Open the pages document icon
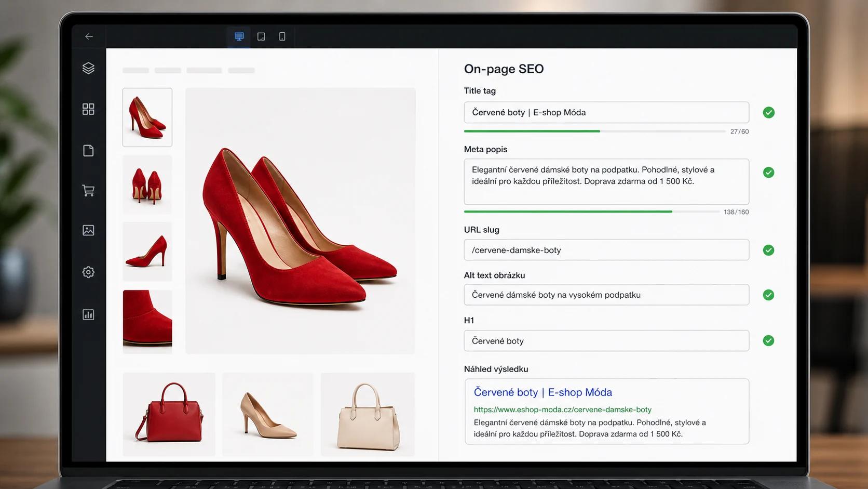 click(x=88, y=151)
